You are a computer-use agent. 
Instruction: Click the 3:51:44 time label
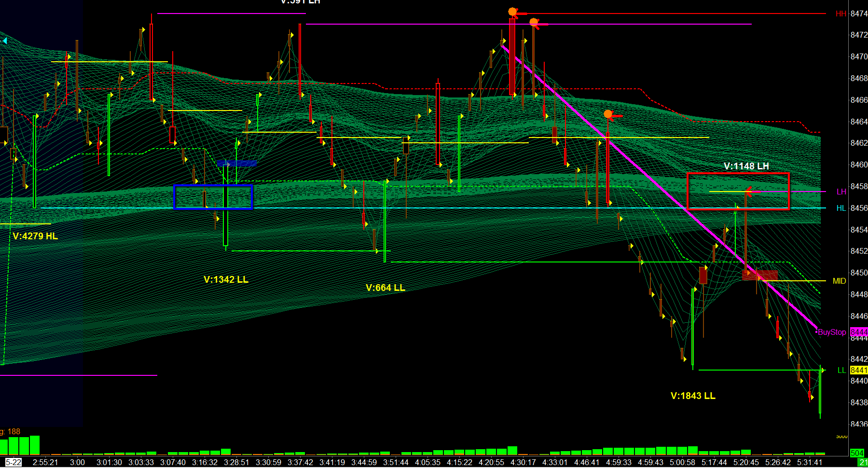(396, 462)
